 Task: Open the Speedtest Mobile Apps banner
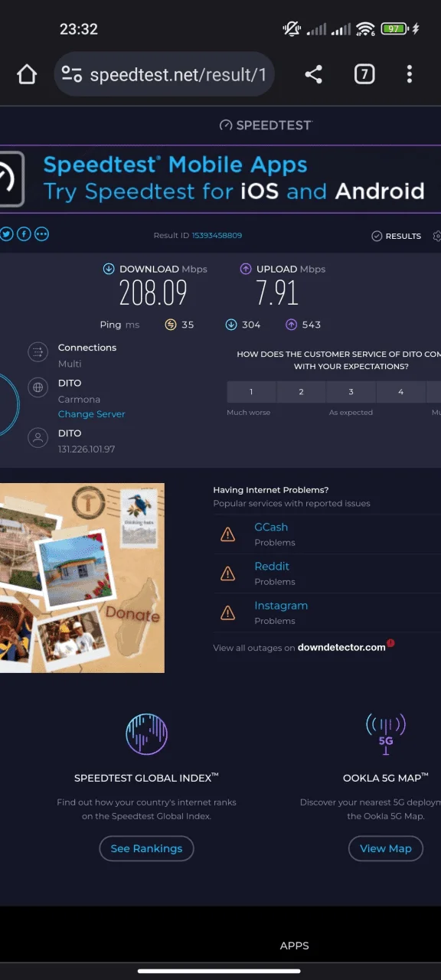pos(220,179)
